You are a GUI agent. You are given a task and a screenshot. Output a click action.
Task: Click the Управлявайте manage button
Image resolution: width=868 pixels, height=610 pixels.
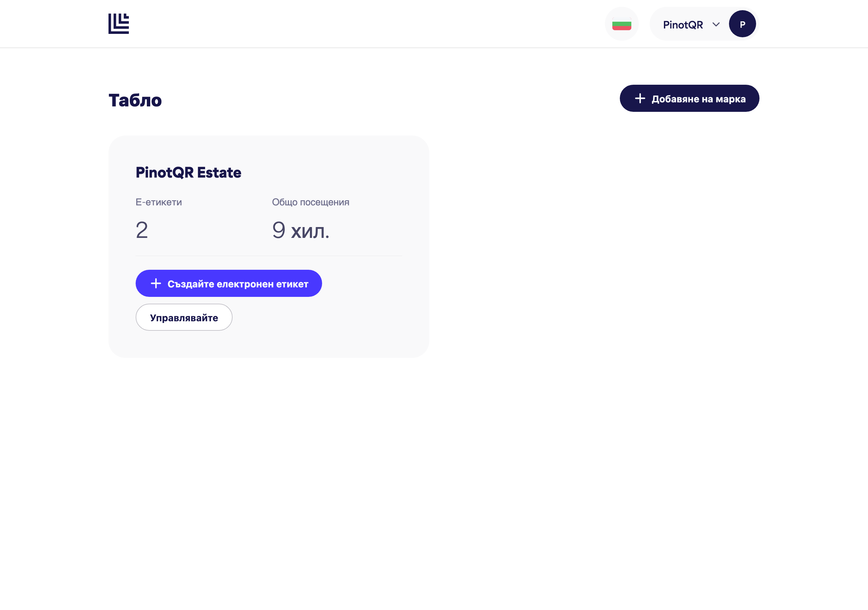[x=184, y=317]
